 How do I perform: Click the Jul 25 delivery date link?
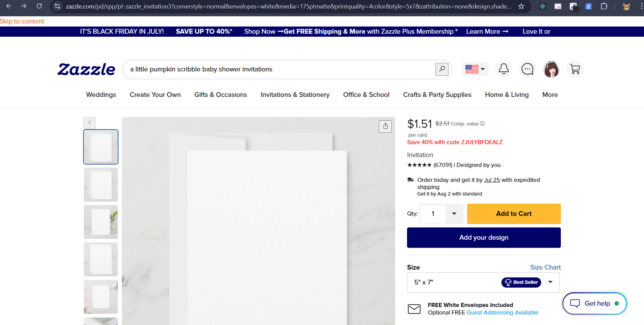(x=492, y=180)
